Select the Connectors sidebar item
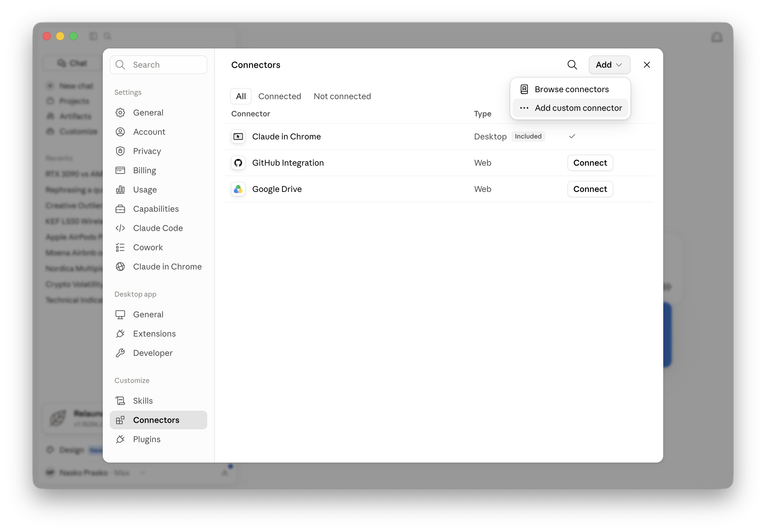 [158, 420]
